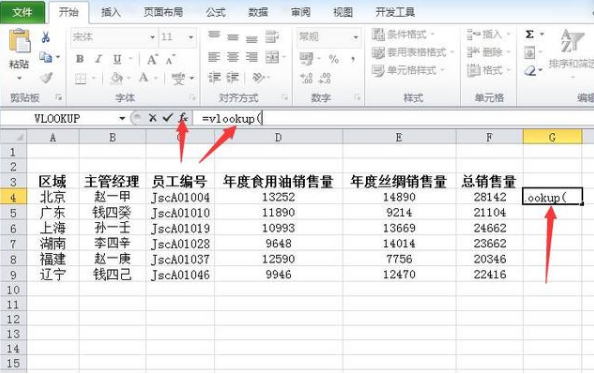The height and width of the screenshot is (374, 594).
Task: Click the Cut scissors icon
Action: (46, 37)
